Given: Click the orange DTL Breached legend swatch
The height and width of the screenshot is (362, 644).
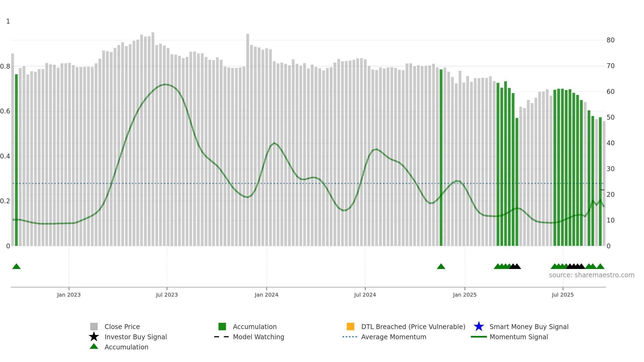Looking at the screenshot, I should 350,327.
